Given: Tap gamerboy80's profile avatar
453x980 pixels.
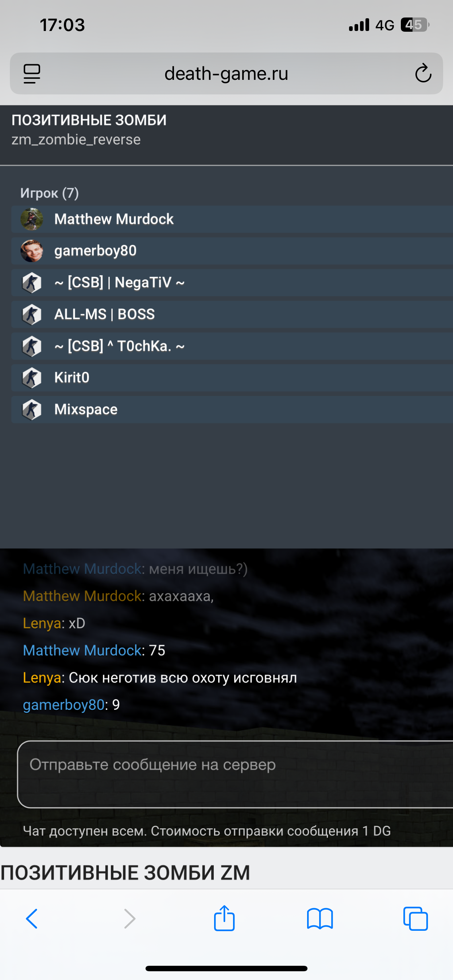Looking at the screenshot, I should 32,251.
